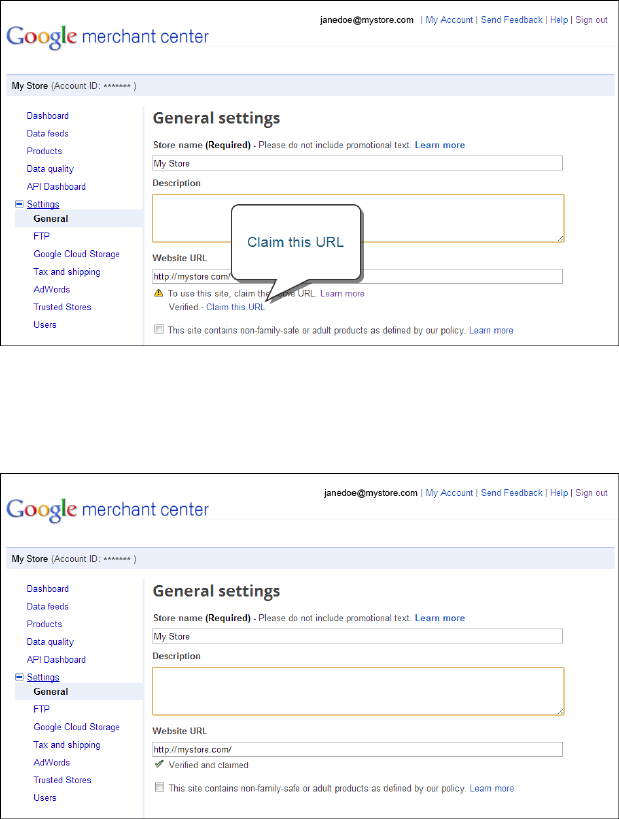The height and width of the screenshot is (819, 619).
Task: Open Send Feedback in the lower screenshot's header
Action: pos(511,493)
